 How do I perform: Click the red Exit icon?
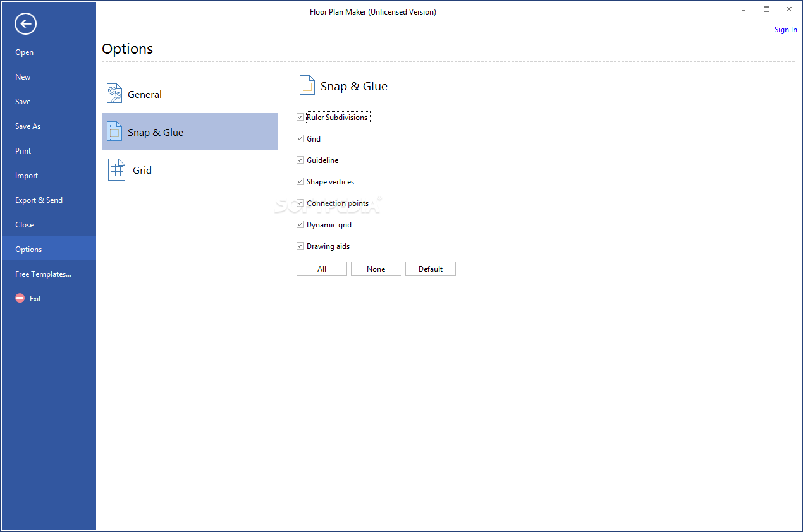pos(20,299)
